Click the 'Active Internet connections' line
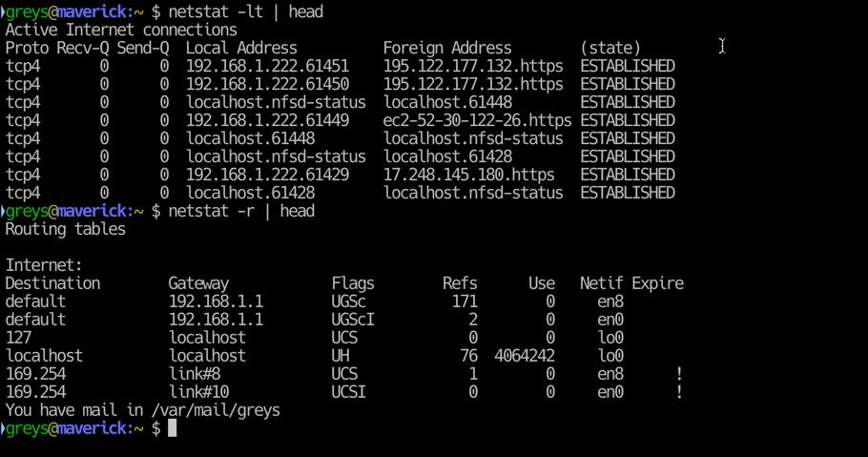Screen dimensions: 868x457 coord(121,30)
